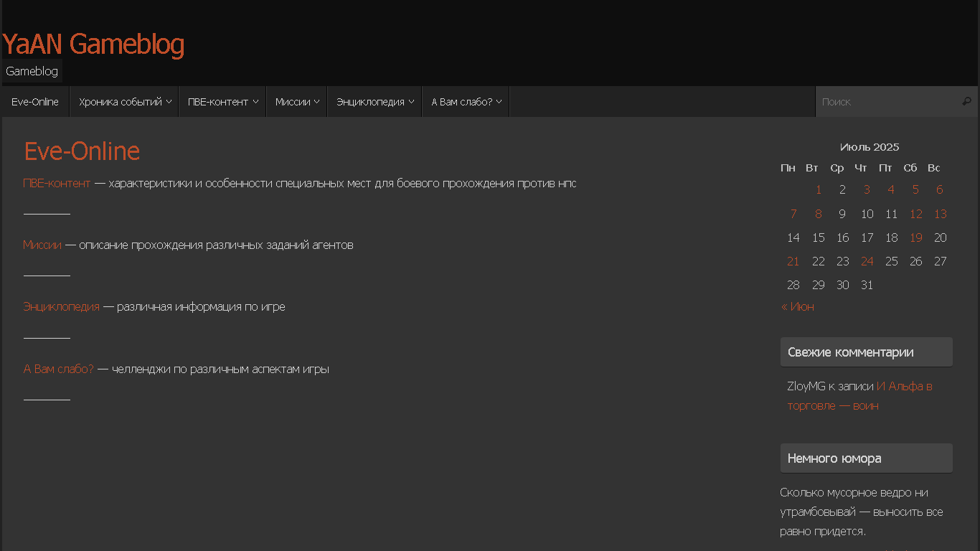Screen dimensions: 980x551
Task: Click the ZloyMG commenter name
Action: coord(806,386)
